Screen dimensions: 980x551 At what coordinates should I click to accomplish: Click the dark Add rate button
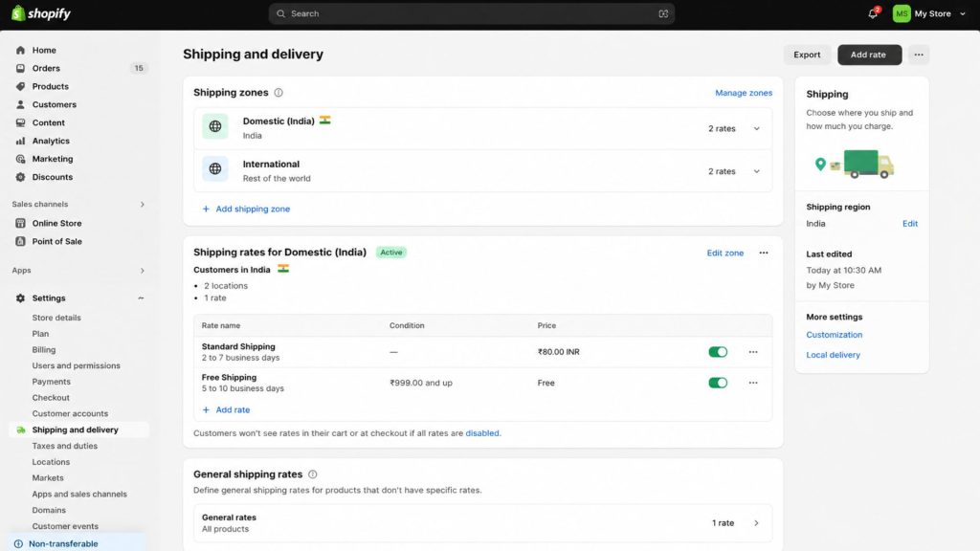point(869,55)
